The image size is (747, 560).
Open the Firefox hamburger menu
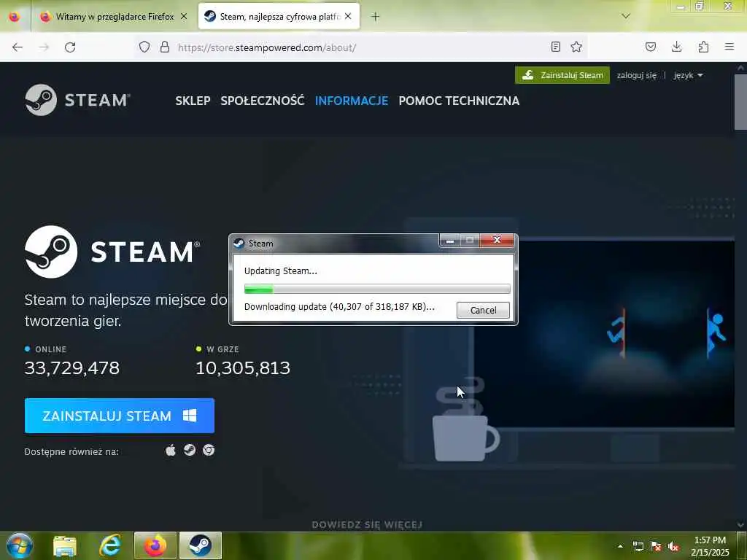729,47
